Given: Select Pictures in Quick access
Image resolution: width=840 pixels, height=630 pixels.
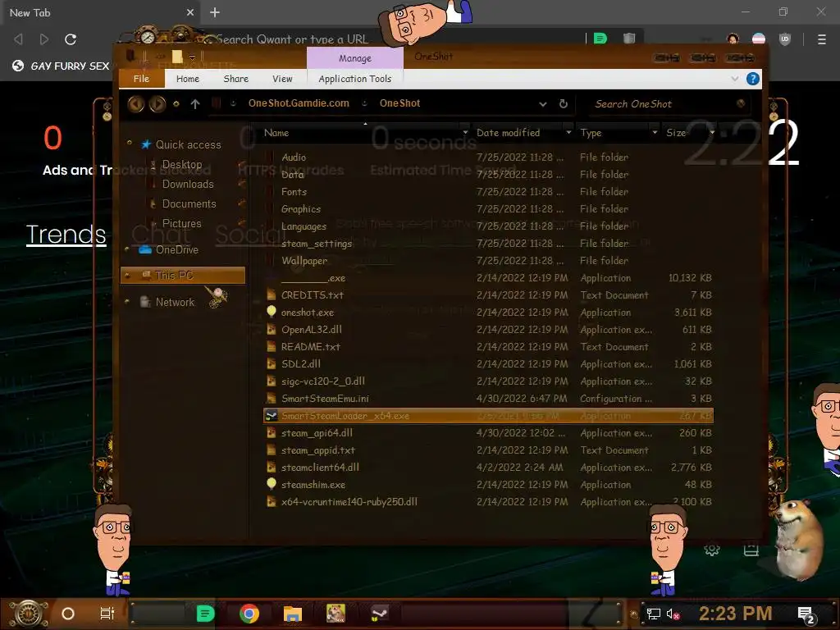Looking at the screenshot, I should (x=181, y=223).
